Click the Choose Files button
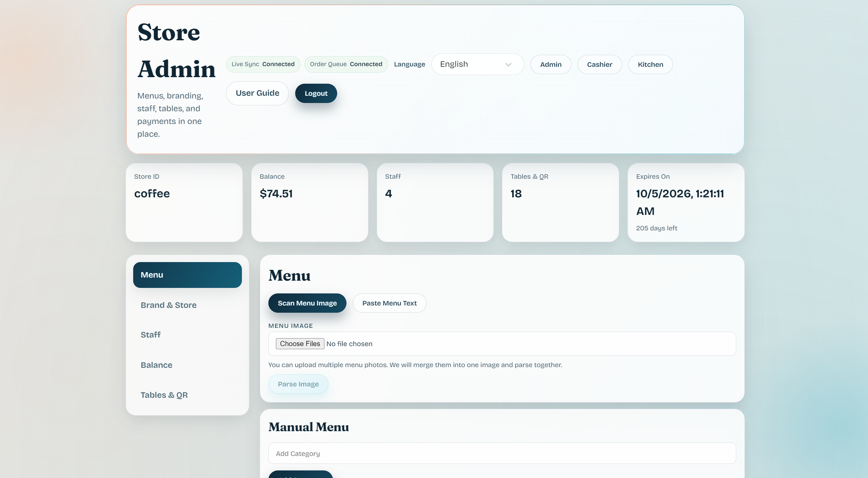 tap(300, 344)
